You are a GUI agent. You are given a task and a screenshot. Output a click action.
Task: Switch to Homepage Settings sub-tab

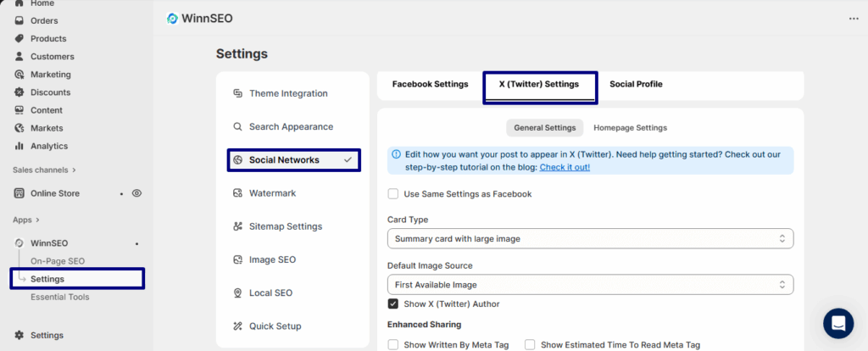(x=630, y=127)
